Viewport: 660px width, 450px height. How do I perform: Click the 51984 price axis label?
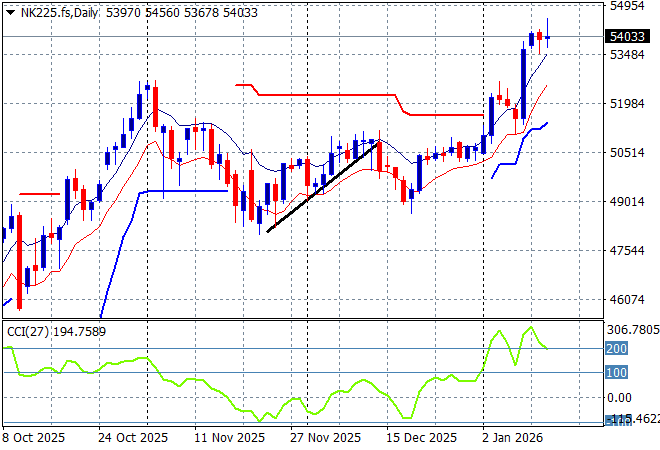[629, 104]
